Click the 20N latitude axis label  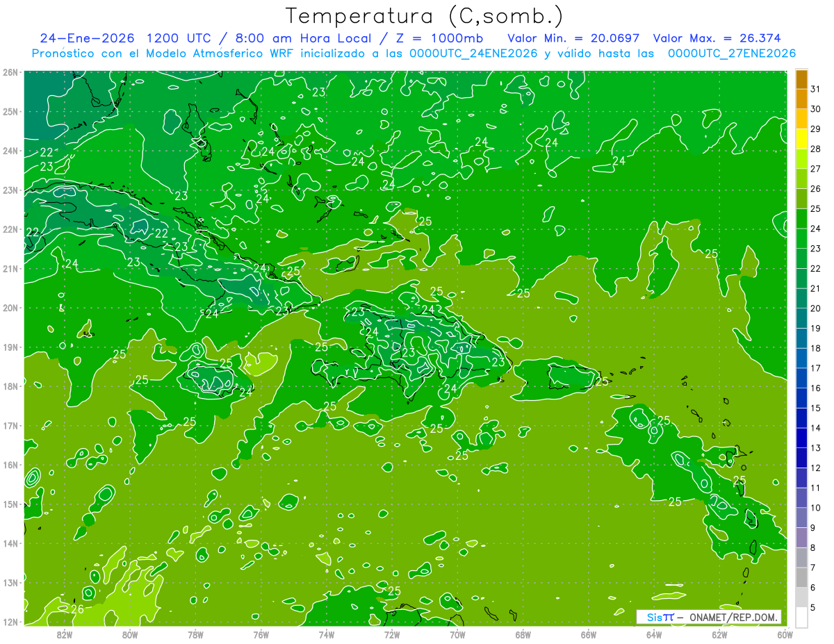pyautogui.click(x=10, y=308)
